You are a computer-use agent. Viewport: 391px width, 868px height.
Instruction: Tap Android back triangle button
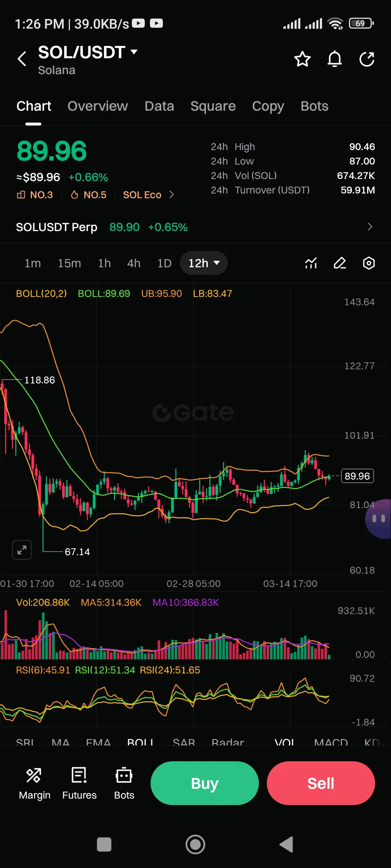coord(286,845)
